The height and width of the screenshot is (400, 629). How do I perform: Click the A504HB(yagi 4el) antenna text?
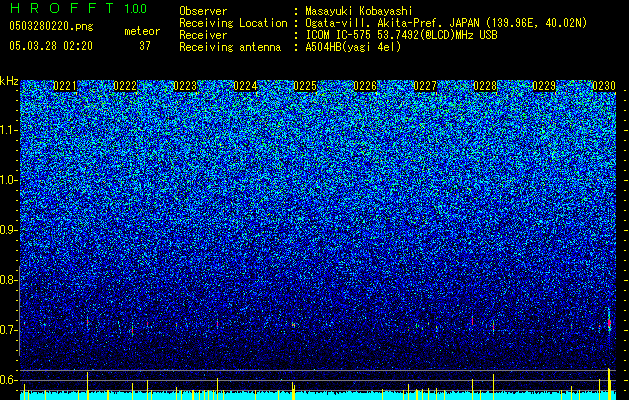point(353,47)
